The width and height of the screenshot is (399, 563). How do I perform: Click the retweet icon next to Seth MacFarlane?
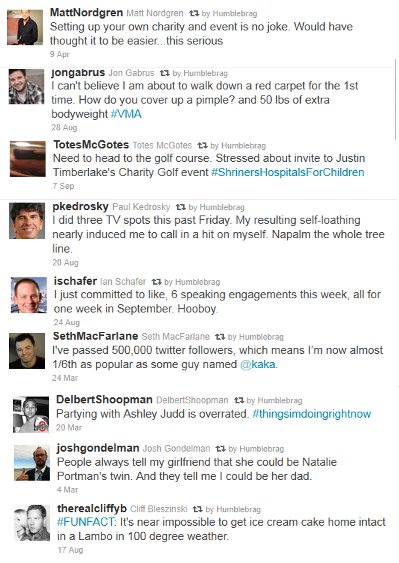point(220,337)
